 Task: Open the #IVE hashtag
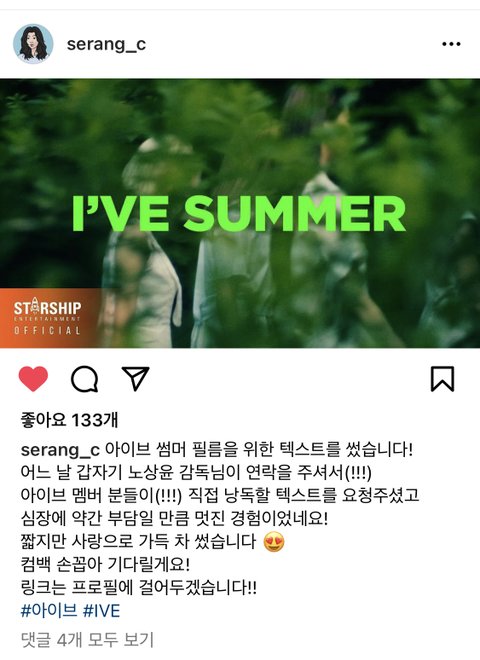(101, 610)
